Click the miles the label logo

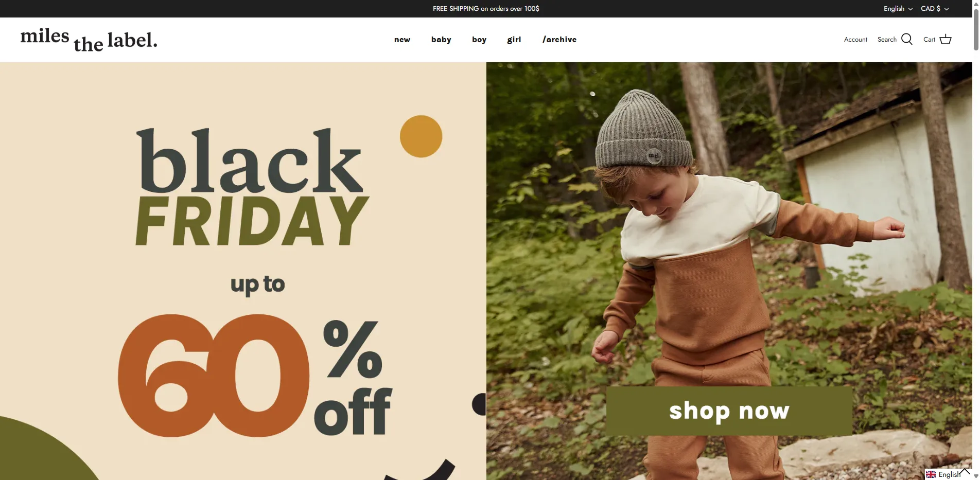pyautogui.click(x=89, y=40)
